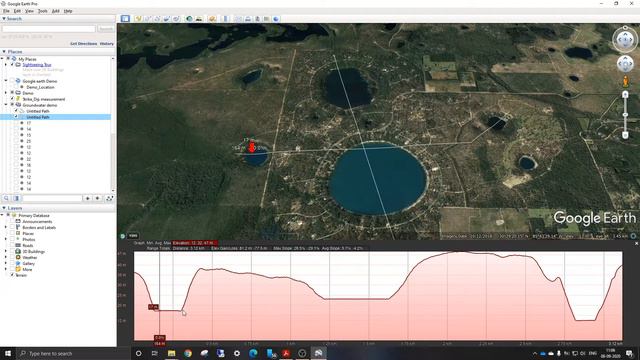
Task: Open the Add menu
Action: pos(56,11)
